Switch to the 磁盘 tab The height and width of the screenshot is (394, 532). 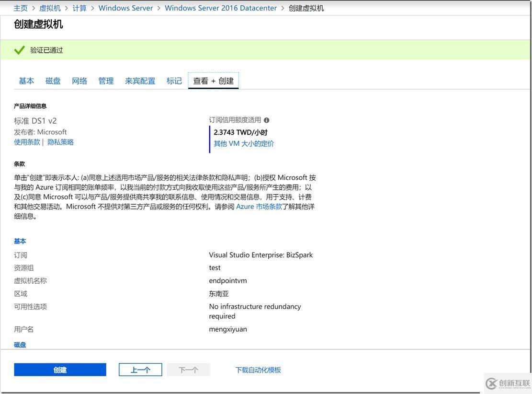coord(53,81)
